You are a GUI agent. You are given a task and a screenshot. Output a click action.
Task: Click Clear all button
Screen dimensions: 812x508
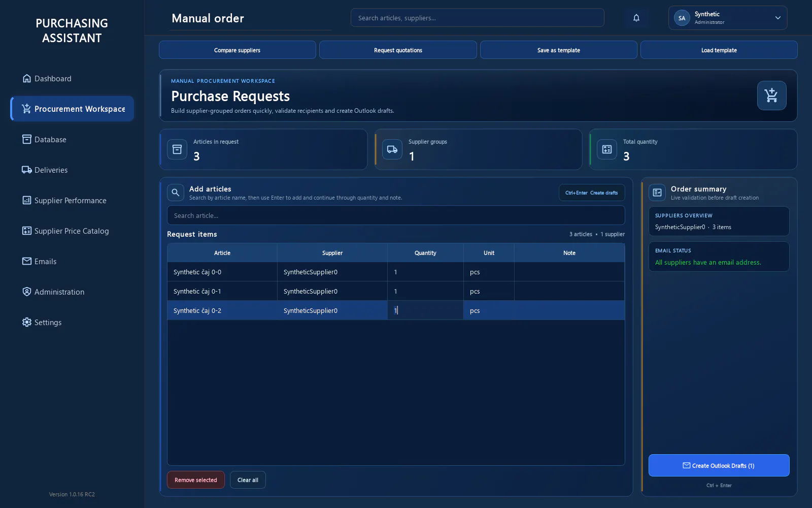click(x=248, y=480)
